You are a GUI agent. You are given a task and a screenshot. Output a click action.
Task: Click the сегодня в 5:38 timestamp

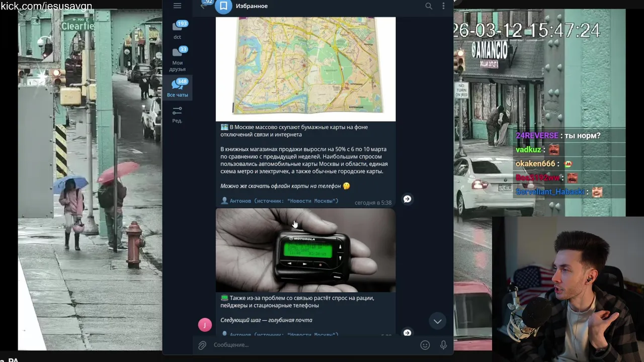pos(373,203)
